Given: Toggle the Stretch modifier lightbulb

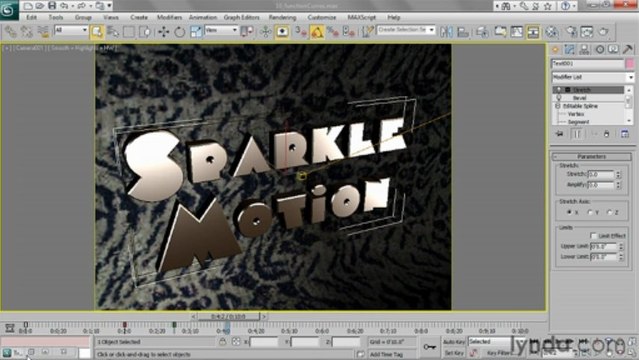Looking at the screenshot, I should [559, 90].
